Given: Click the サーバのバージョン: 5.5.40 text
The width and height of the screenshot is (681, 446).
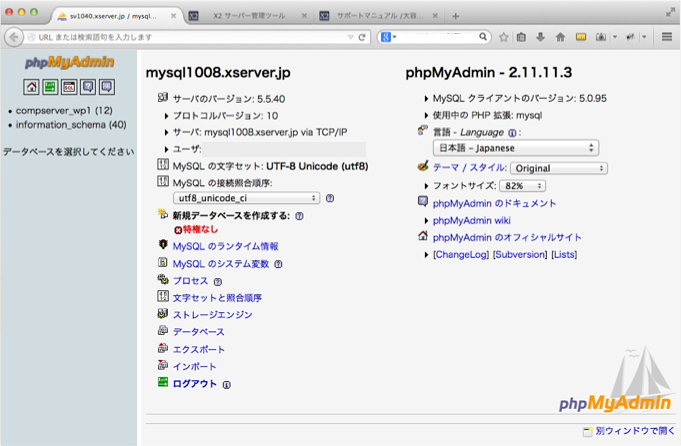Looking at the screenshot, I should tap(229, 99).
